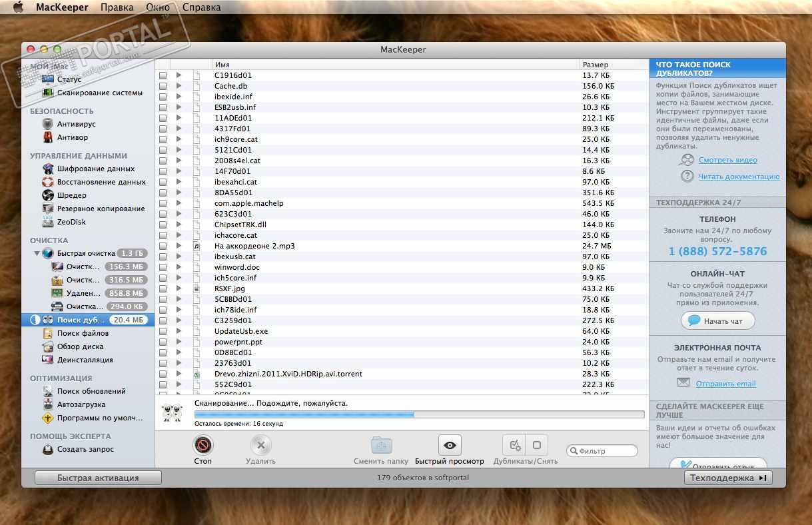Sort by the Имя column header
Screen dimensions: 812x525
pos(396,65)
